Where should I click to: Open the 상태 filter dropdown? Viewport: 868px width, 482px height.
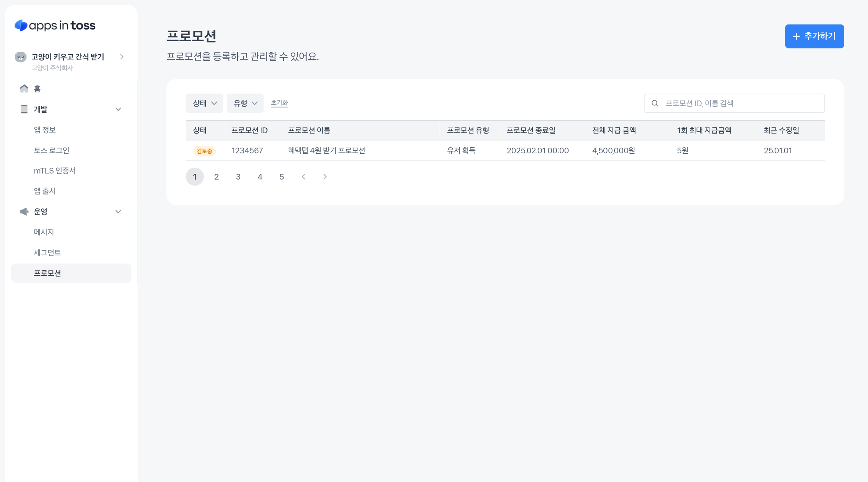click(205, 103)
